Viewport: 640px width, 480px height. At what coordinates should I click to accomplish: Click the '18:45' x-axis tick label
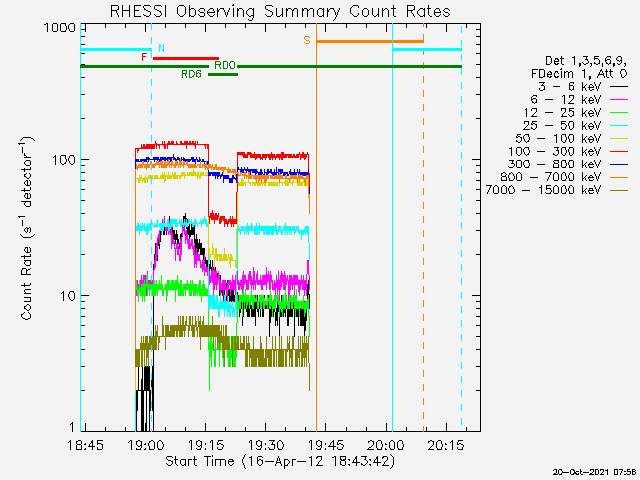point(86,445)
